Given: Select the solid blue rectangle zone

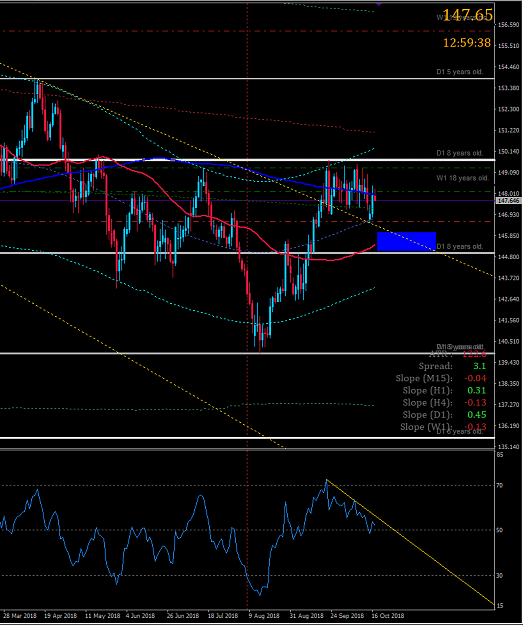Looking at the screenshot, I should 406,242.
